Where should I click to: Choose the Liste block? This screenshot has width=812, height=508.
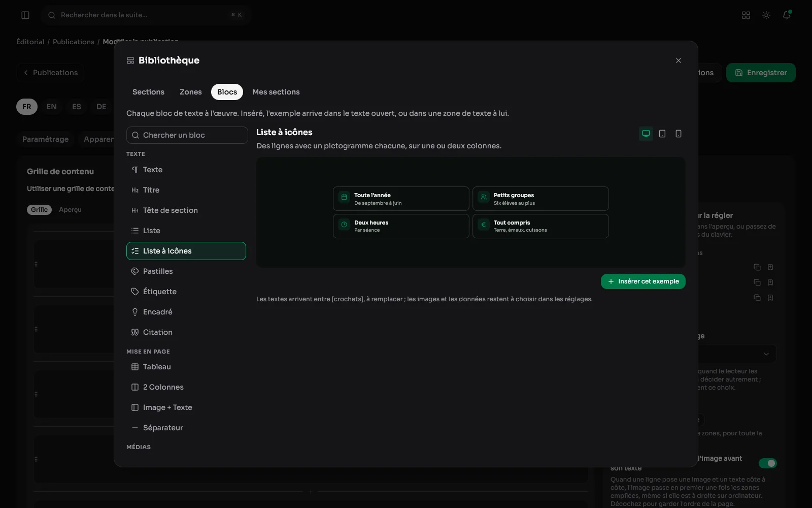(x=186, y=231)
